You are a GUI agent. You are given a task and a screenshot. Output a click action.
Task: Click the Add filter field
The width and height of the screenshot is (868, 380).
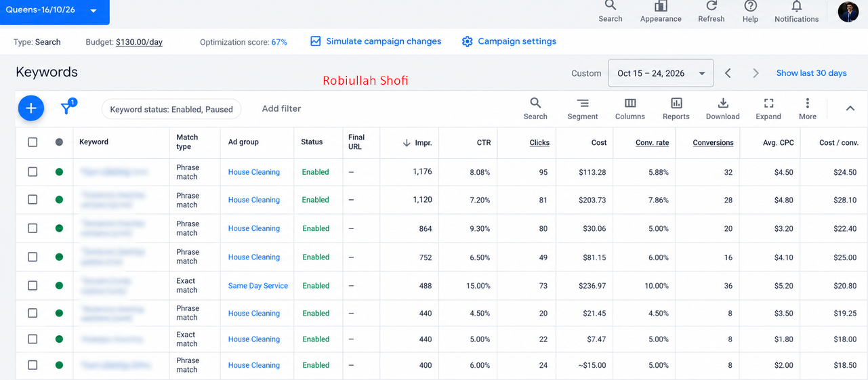[281, 108]
